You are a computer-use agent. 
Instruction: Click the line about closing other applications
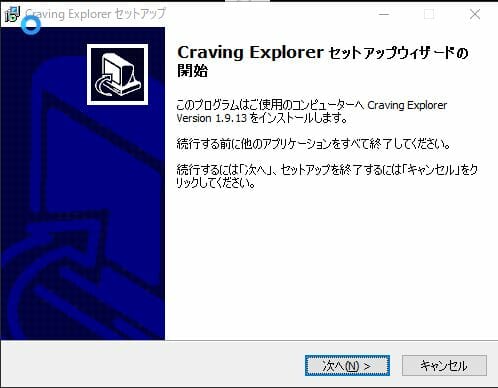(314, 144)
